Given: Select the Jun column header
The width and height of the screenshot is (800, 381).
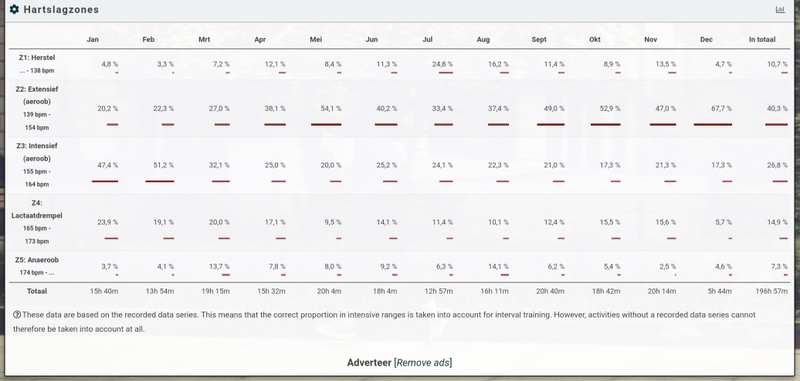Looking at the screenshot, I should (372, 39).
